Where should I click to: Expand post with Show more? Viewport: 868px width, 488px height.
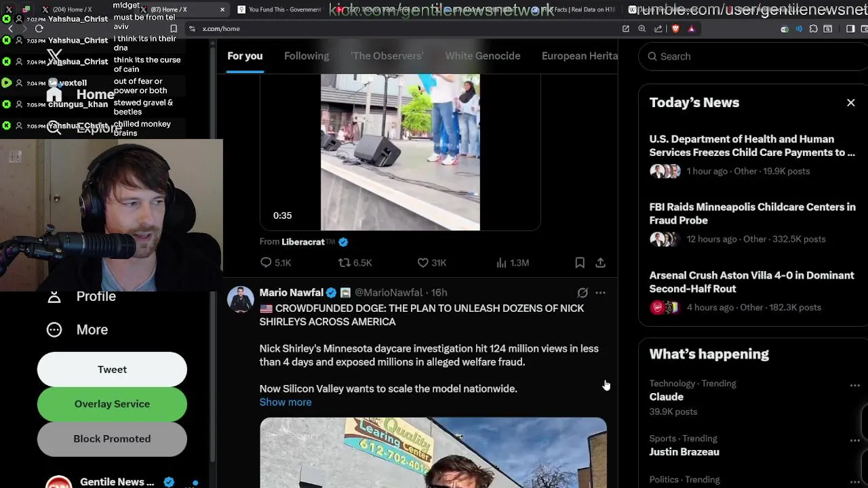tap(285, 402)
